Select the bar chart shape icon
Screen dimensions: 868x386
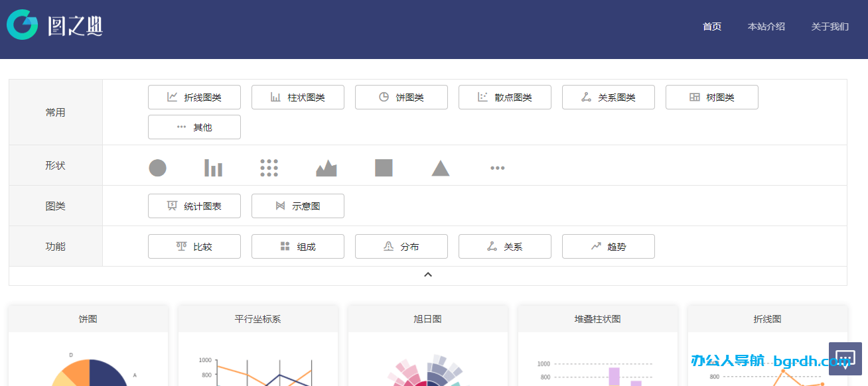(x=213, y=167)
